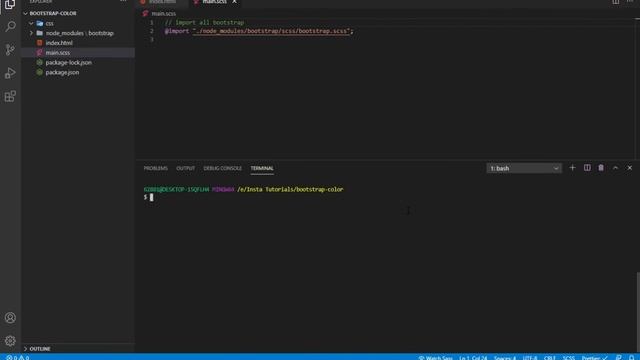The height and width of the screenshot is (360, 640).
Task: Open notifications bell in status bar
Action: click(x=631, y=358)
